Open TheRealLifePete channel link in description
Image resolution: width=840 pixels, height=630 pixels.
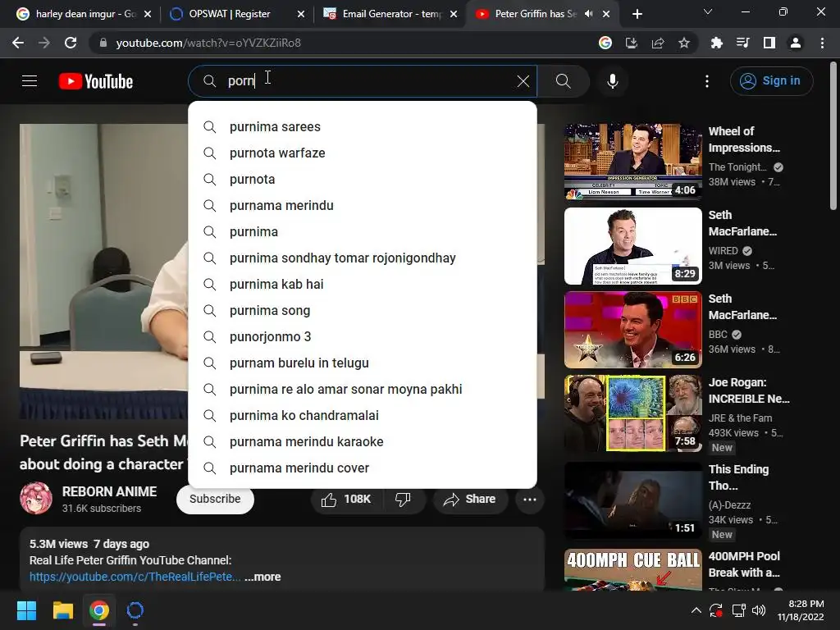135,577
